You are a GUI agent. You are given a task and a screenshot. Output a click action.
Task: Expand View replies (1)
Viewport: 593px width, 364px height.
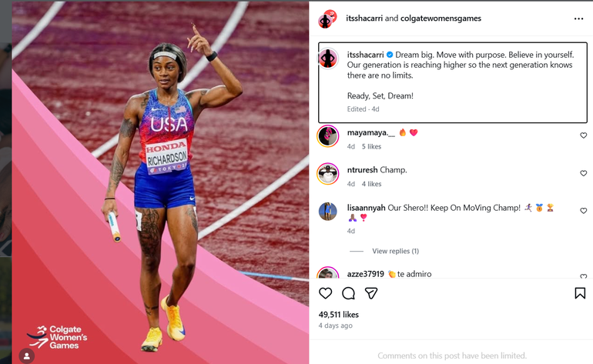396,251
